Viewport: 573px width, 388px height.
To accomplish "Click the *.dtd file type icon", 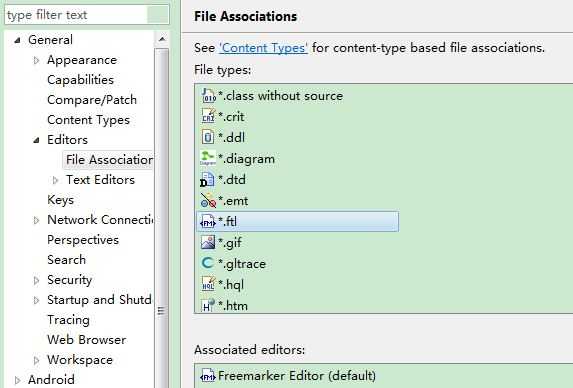I will pyautogui.click(x=208, y=179).
